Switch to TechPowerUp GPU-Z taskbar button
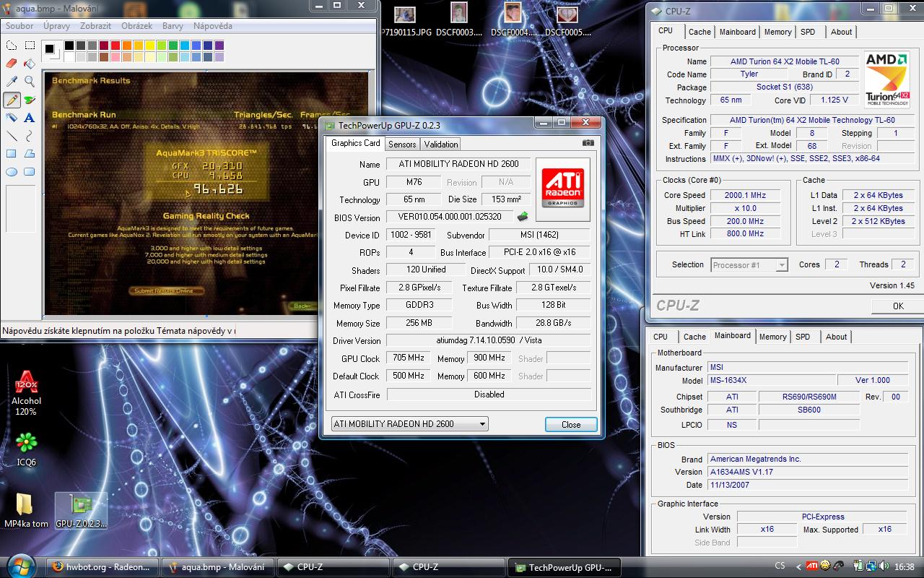The image size is (924, 578). (563, 567)
